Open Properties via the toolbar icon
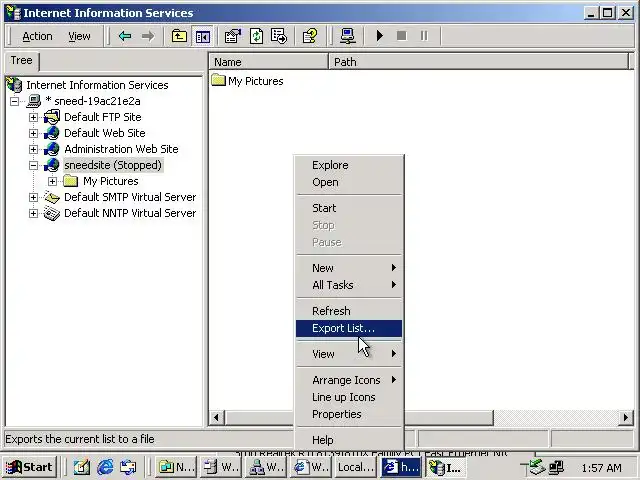This screenshot has width=640, height=480. point(233,36)
